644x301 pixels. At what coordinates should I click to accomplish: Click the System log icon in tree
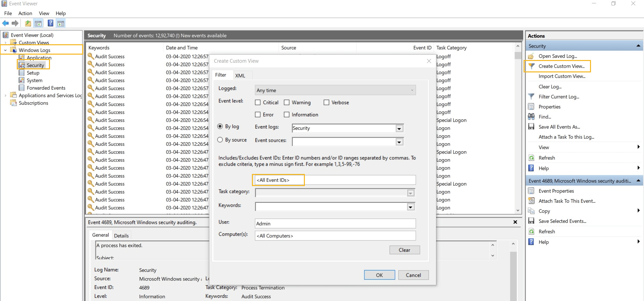pos(21,80)
